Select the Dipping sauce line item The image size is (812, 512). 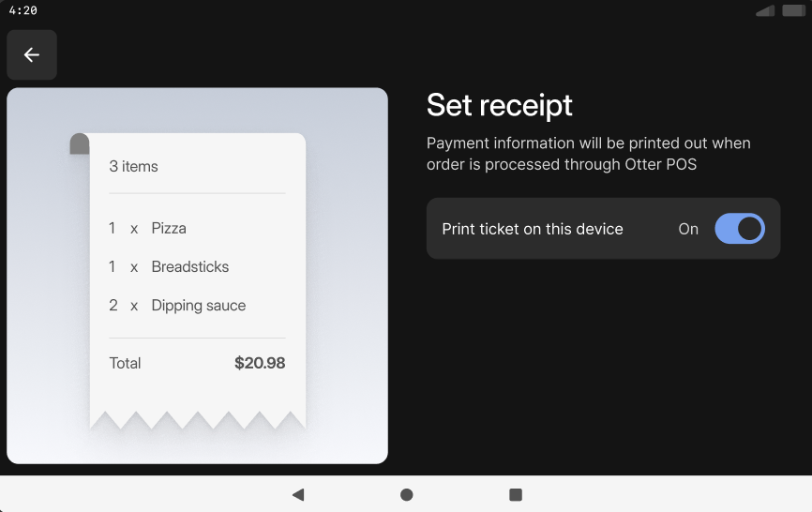(x=198, y=306)
